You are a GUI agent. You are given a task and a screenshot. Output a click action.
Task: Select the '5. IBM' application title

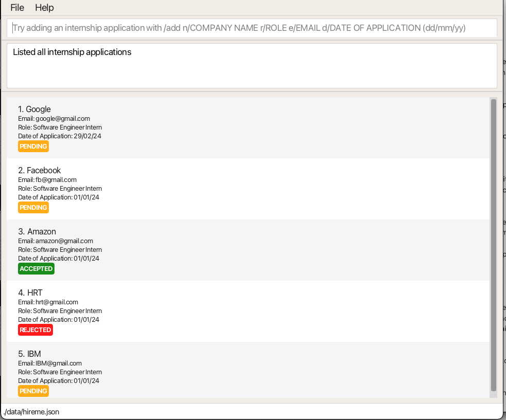pos(29,354)
